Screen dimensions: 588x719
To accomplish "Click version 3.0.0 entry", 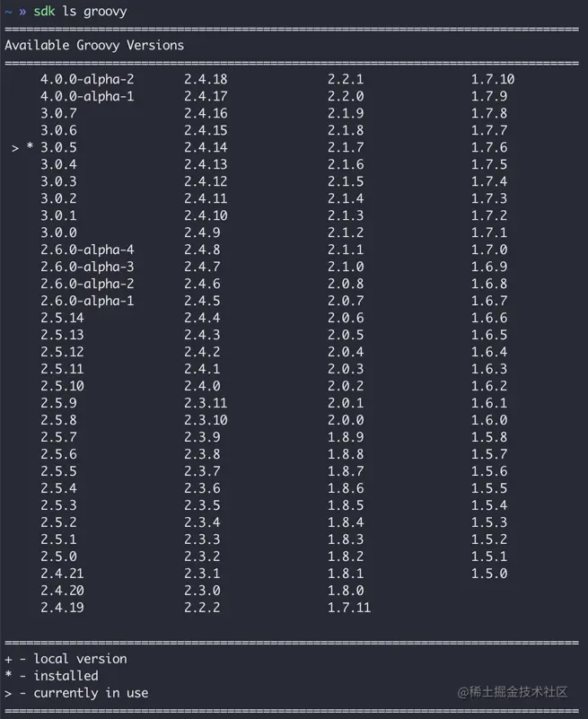I will 58,232.
